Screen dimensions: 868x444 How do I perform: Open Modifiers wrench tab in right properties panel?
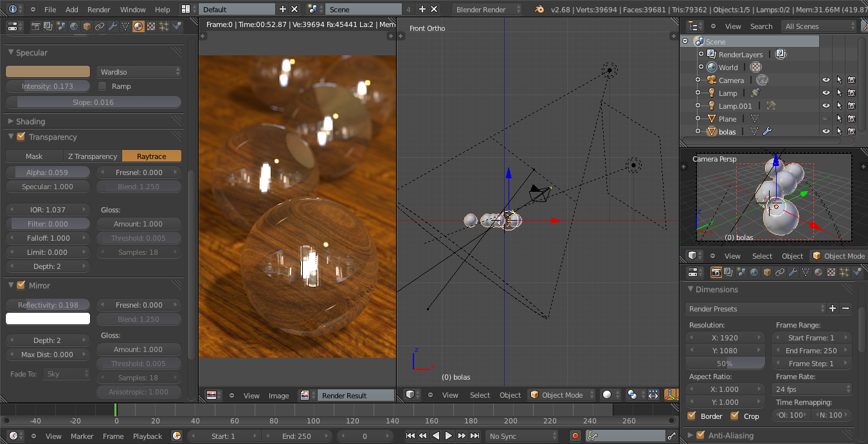click(792, 272)
